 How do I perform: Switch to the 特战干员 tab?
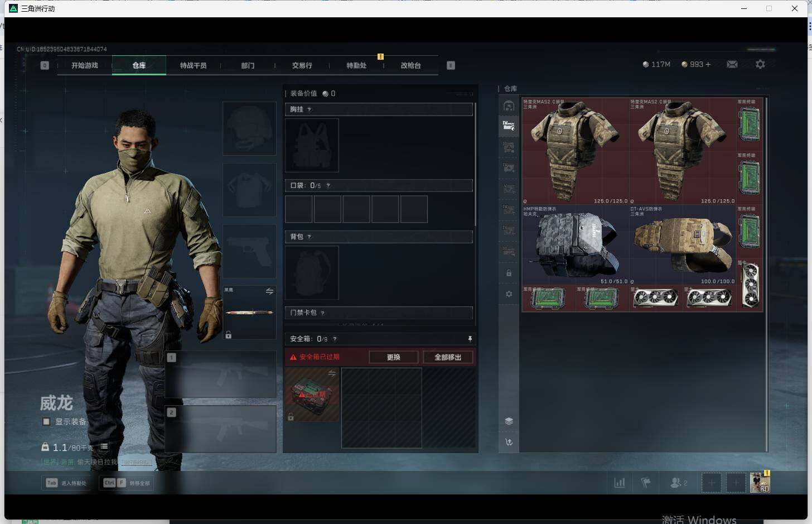(193, 65)
